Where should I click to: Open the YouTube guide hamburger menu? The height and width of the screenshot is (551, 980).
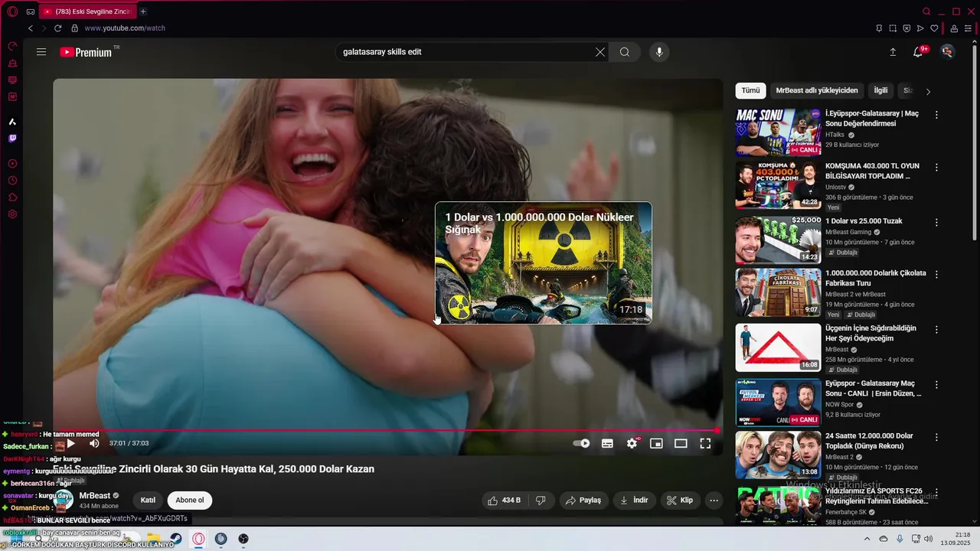(x=41, y=52)
